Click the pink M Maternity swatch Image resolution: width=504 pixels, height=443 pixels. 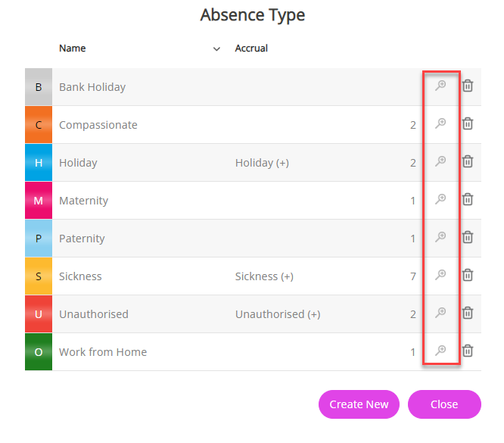coord(39,201)
